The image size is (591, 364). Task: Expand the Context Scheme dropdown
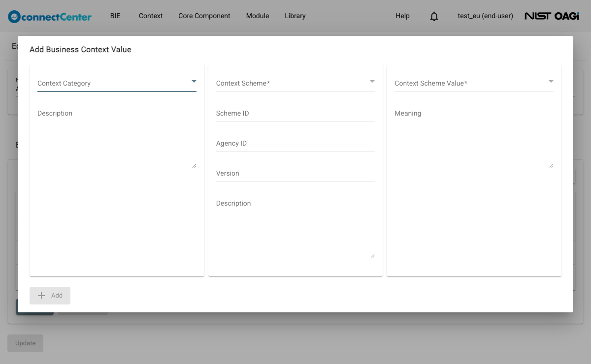[295, 83]
